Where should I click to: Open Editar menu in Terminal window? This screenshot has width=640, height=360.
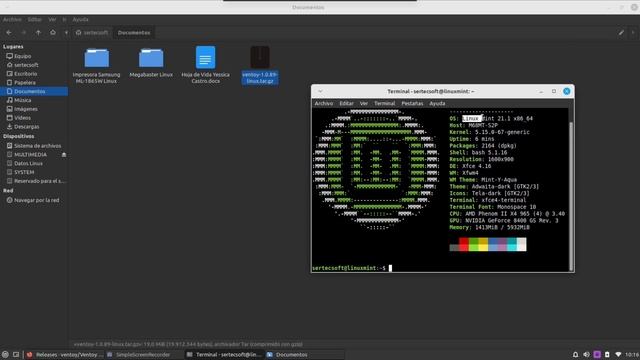[x=347, y=104]
